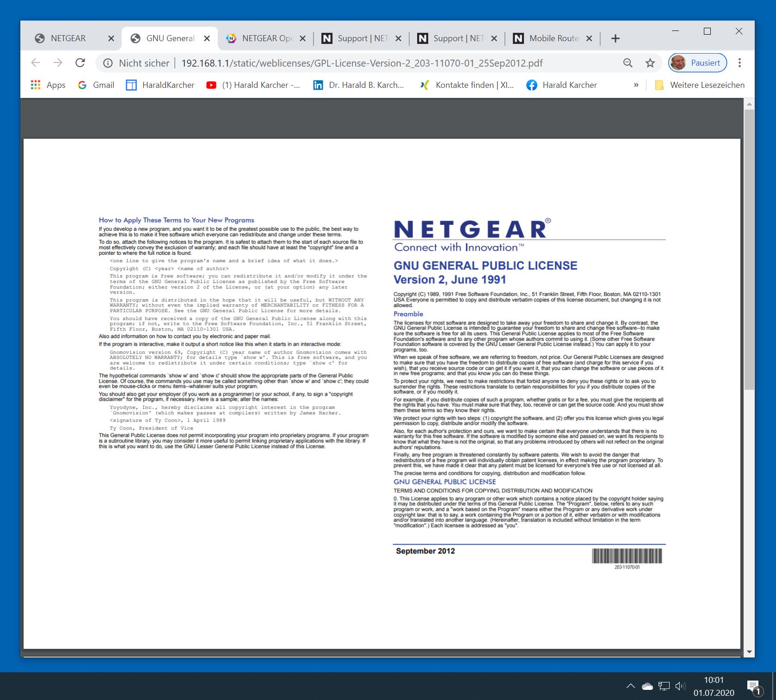
Task: Close the second Support | NET tab
Action: (494, 38)
